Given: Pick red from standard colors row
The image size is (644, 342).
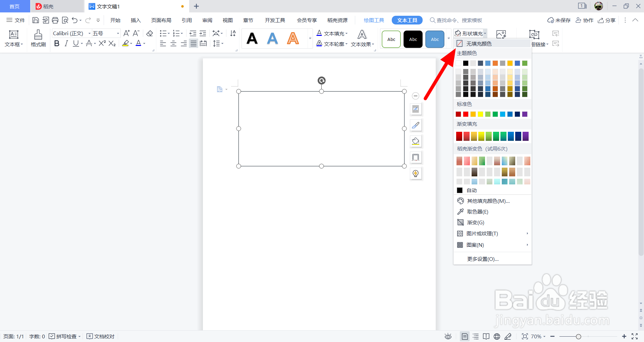Looking at the screenshot, I should click(466, 114).
